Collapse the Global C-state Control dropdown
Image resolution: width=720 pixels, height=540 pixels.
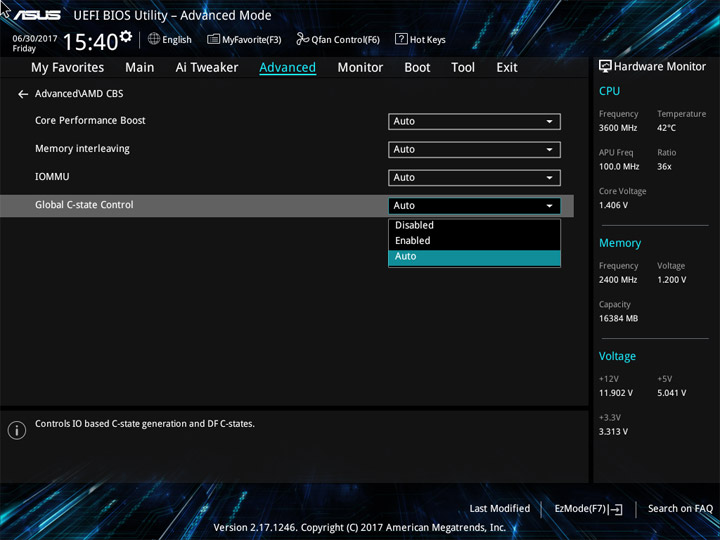474,206
